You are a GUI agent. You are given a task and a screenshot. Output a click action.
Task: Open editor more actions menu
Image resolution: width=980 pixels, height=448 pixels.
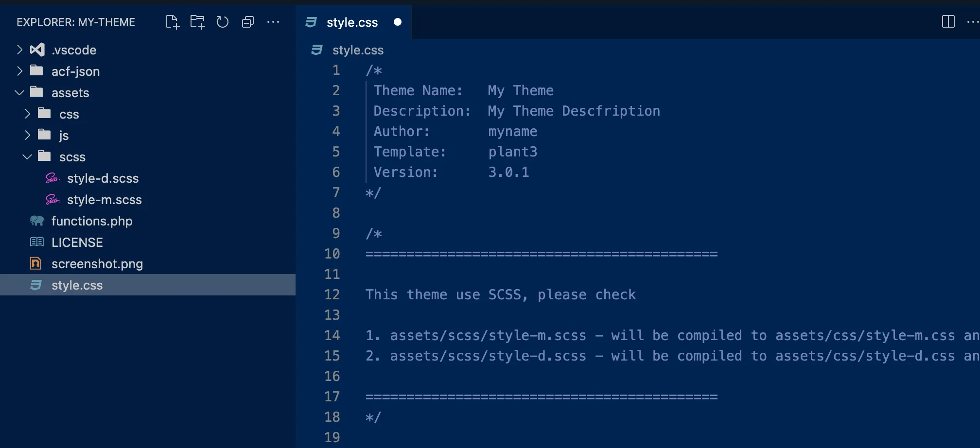(973, 22)
